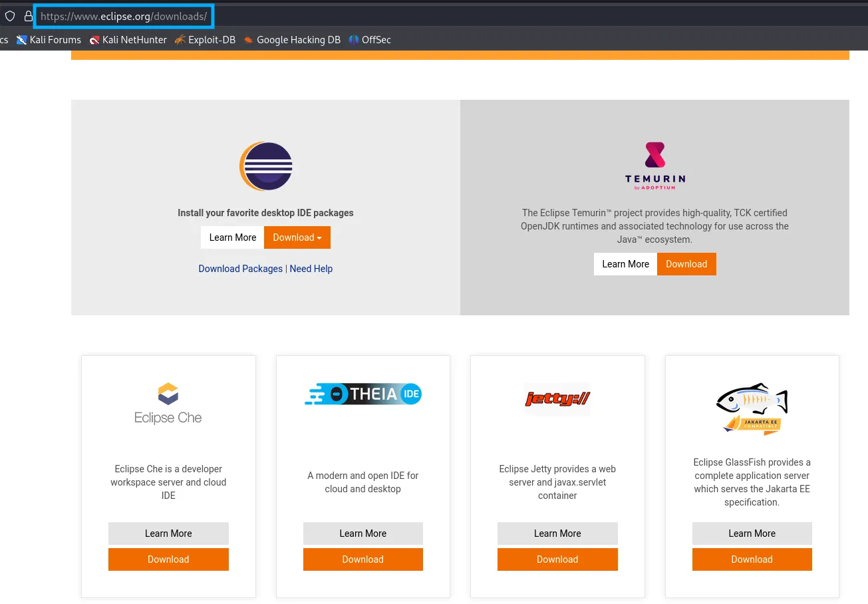Screen dimensions: 868x604
Task: Open the Download Packages link
Action: click(241, 269)
